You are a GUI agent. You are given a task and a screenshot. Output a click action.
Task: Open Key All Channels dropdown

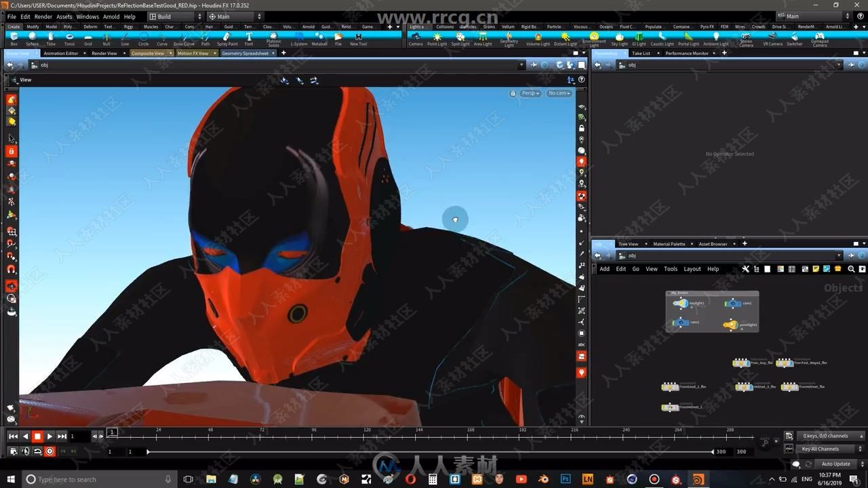coord(830,449)
